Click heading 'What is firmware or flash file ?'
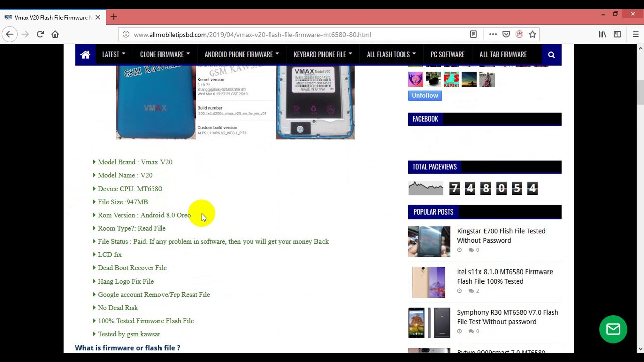644x362 pixels. (128, 348)
